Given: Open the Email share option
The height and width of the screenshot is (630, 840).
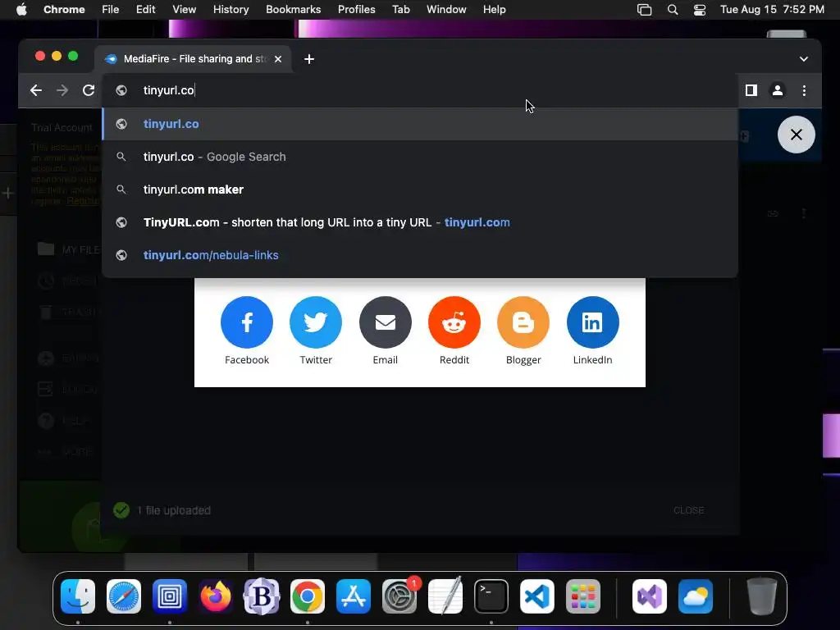Looking at the screenshot, I should click(386, 322).
